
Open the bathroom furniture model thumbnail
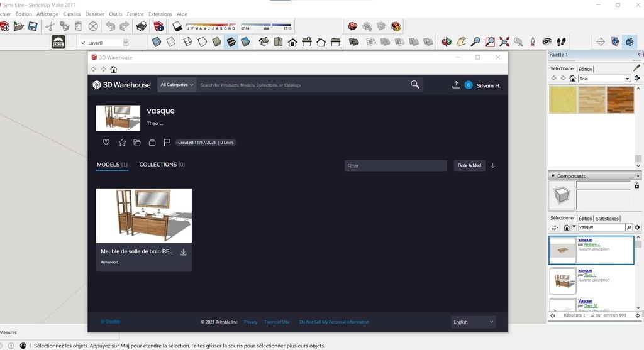pos(144,216)
